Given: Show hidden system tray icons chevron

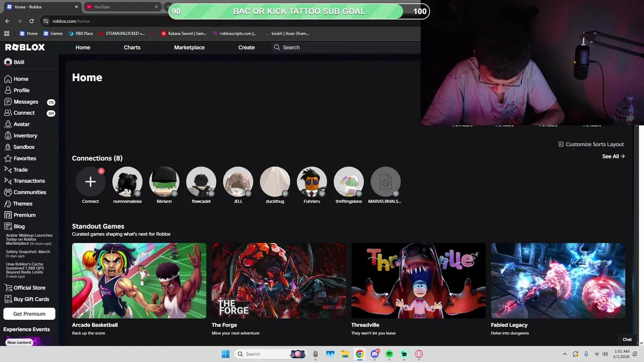Looking at the screenshot, I should (x=565, y=354).
